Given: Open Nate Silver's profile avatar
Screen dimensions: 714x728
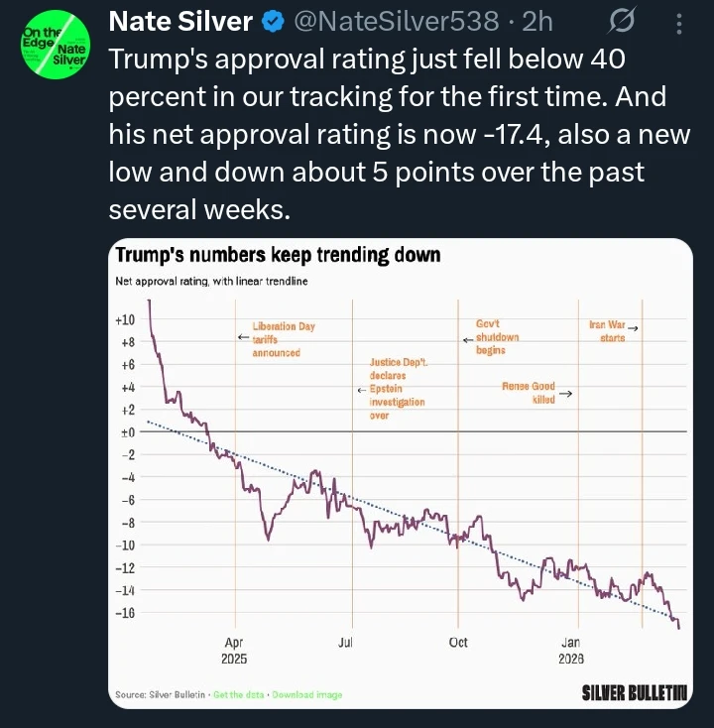Looking at the screenshot, I should (54, 47).
